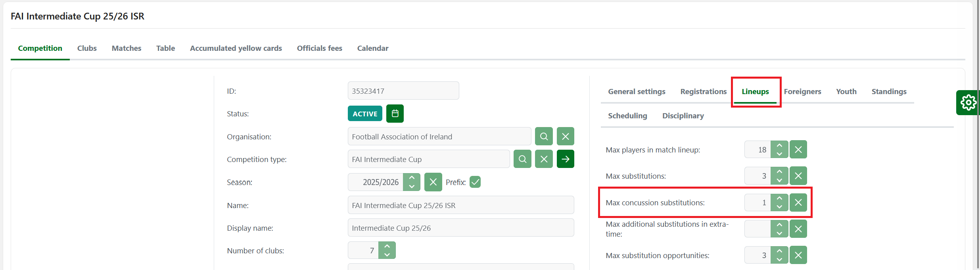Open the Disciplinary settings tab
This screenshot has height=270, width=980.
683,116
